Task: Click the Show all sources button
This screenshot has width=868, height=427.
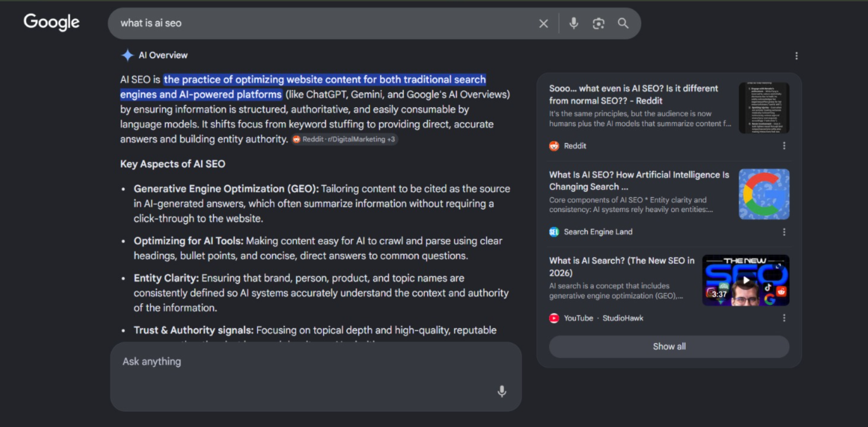Action: pos(669,347)
